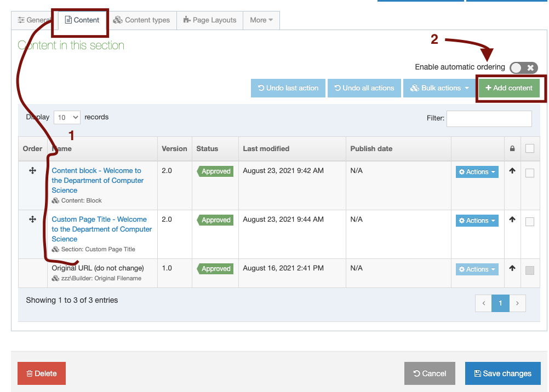The image size is (549, 392).
Task: Go to next page arrow in pagination
Action: coord(517,303)
